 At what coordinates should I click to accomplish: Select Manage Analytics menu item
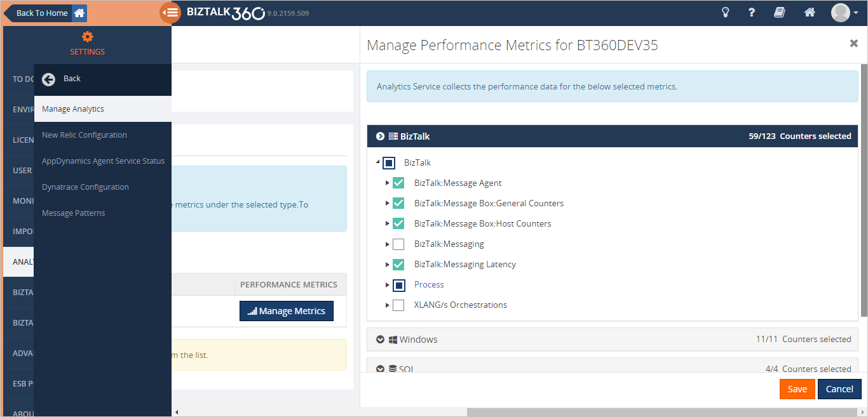pyautogui.click(x=103, y=109)
